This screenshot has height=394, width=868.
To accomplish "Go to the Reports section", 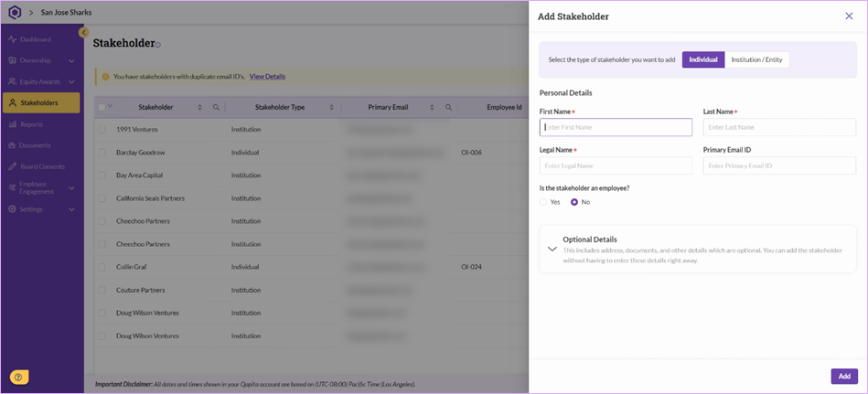I will click(31, 124).
